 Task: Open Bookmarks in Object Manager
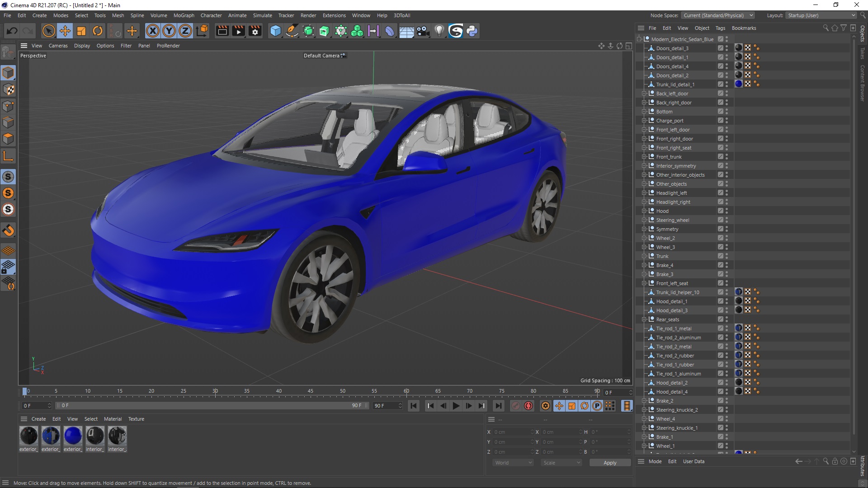pos(744,28)
